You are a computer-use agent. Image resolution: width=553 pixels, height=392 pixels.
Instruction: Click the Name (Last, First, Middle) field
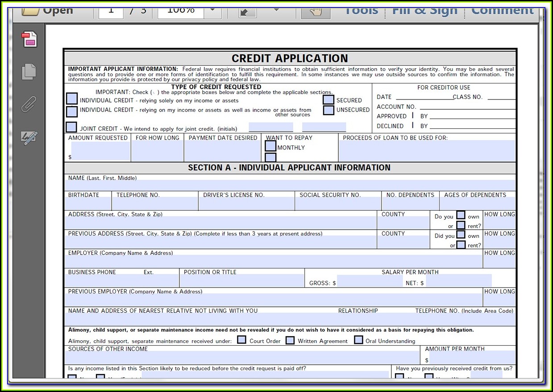tap(290, 186)
